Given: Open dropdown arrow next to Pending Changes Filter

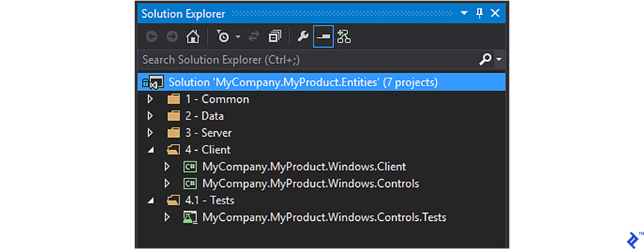Looking at the screenshot, I should coord(238,37).
